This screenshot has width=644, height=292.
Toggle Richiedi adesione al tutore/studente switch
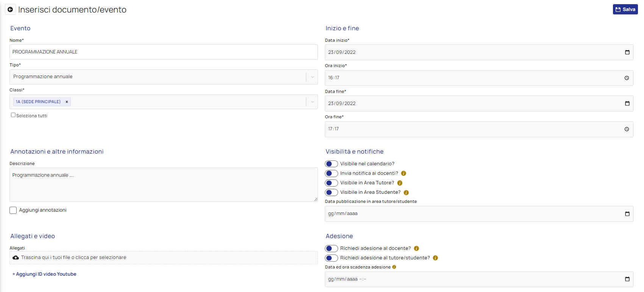pyautogui.click(x=331, y=258)
